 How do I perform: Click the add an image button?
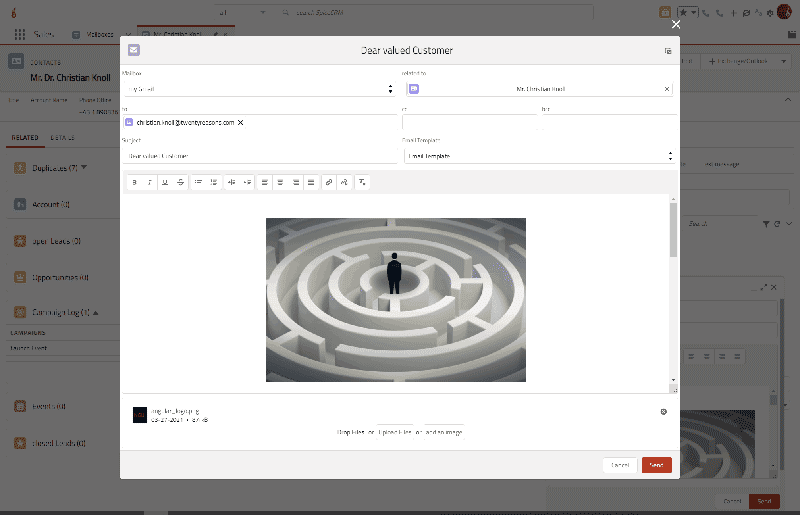pyautogui.click(x=443, y=432)
